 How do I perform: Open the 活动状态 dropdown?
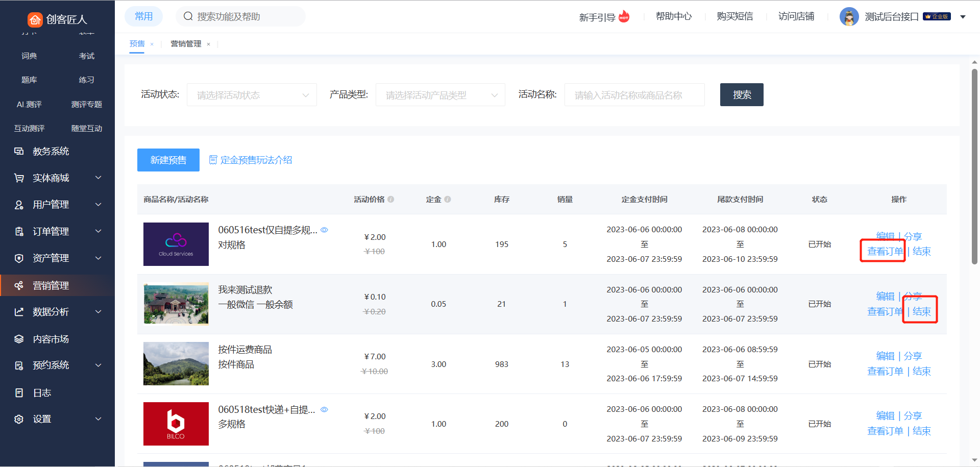pos(252,95)
